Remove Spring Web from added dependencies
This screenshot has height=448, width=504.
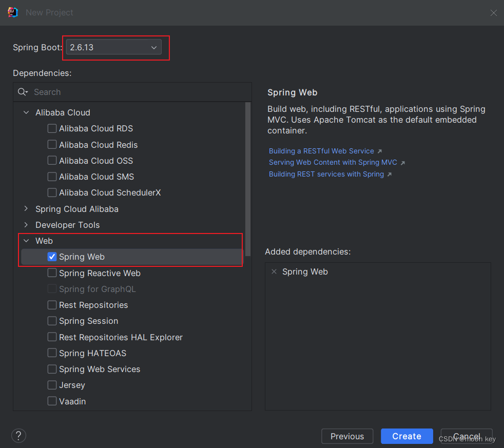point(274,272)
